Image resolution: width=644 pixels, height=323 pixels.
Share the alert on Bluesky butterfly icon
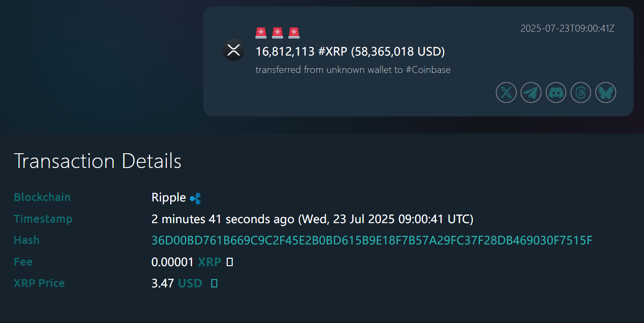605,92
